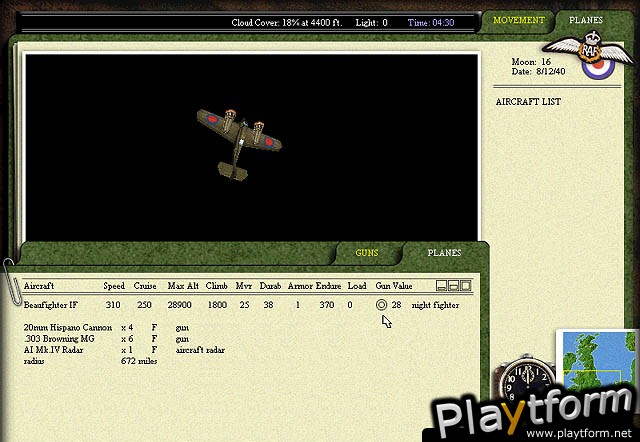Switch to the MOVEMENT tab at top
Image resolution: width=640 pixels, height=442 pixels.
click(518, 20)
